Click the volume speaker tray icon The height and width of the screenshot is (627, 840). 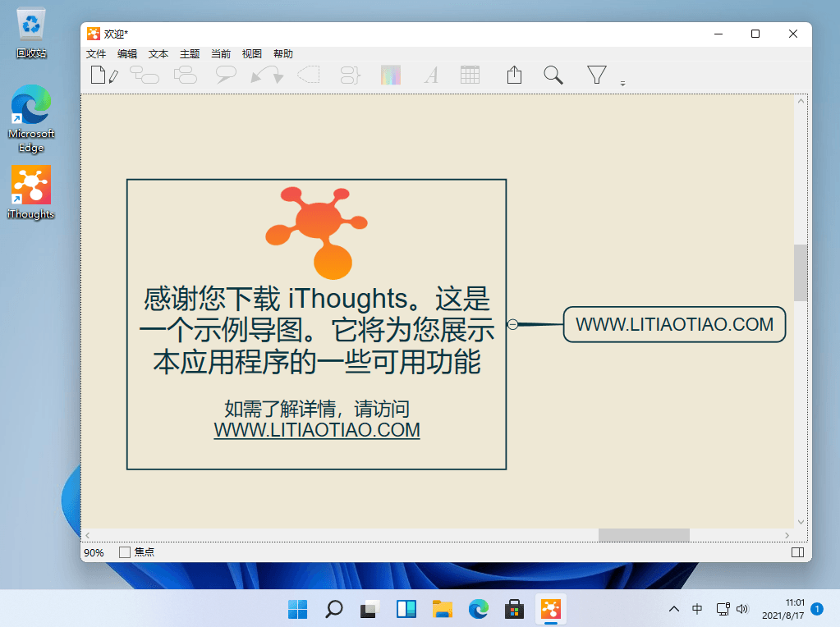(742, 609)
